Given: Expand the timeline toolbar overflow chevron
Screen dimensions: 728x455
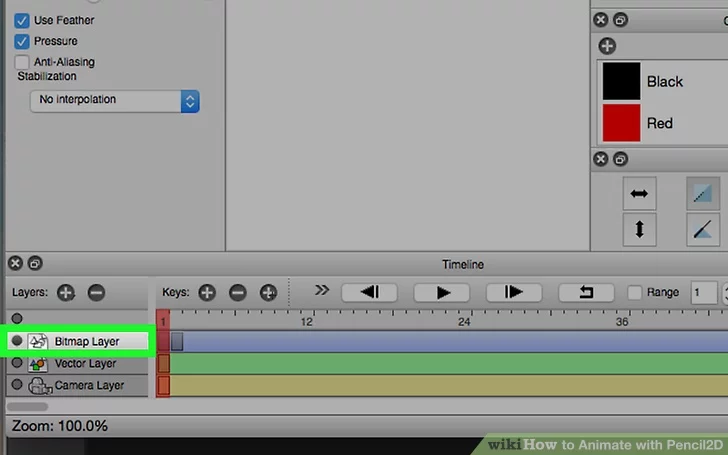Looking at the screenshot, I should (321, 290).
